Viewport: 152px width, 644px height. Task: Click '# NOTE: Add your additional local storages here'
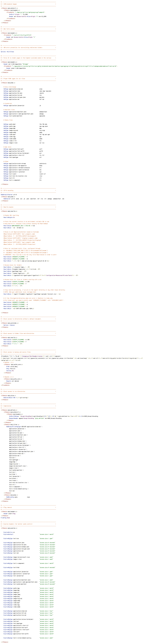click(20, 292)
